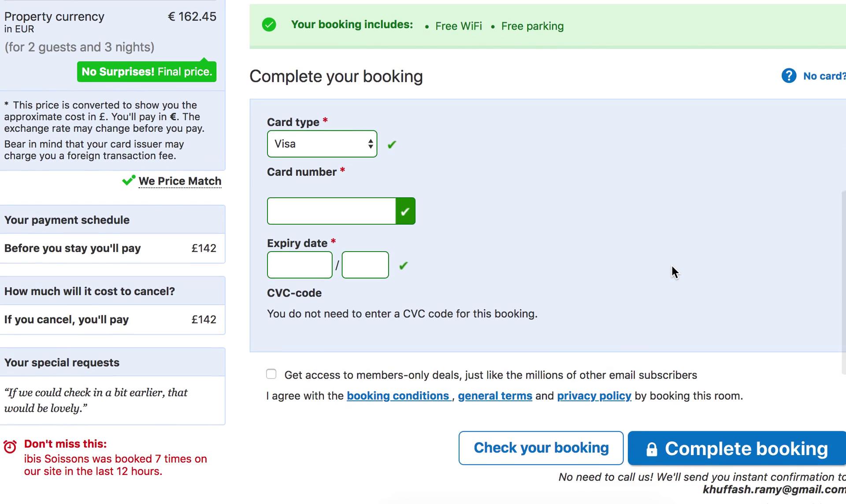Click the blue help icon next to 'No card?'
Image resolution: width=846 pixels, height=504 pixels.
click(x=788, y=75)
